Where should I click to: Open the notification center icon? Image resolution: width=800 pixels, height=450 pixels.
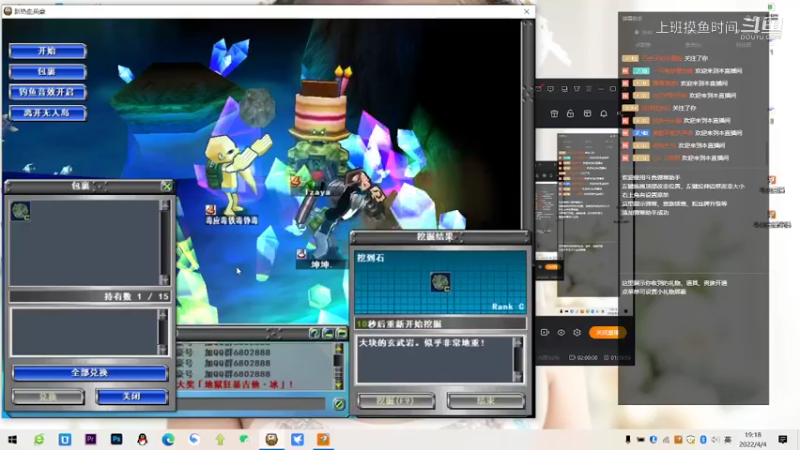(783, 439)
